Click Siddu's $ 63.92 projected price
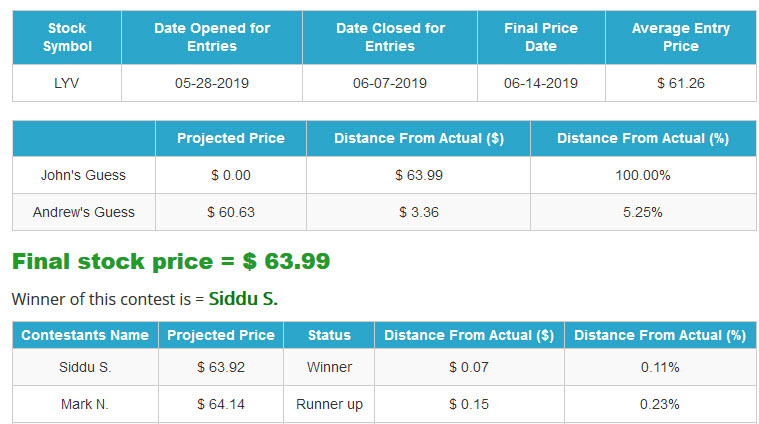This screenshot has height=424, width=759. coord(221,367)
